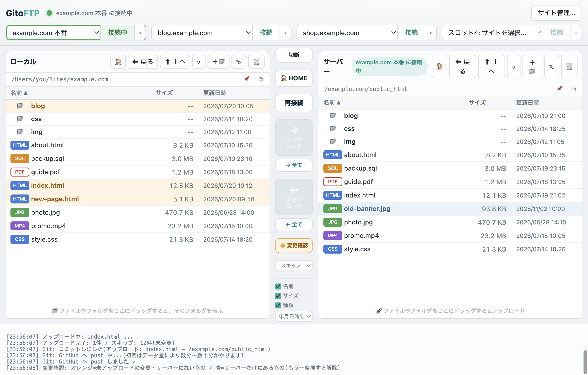Image resolution: width=588 pixels, height=375 pixels.
Task: Toggle the サイズ comparison checkbox
Action: coord(278,296)
